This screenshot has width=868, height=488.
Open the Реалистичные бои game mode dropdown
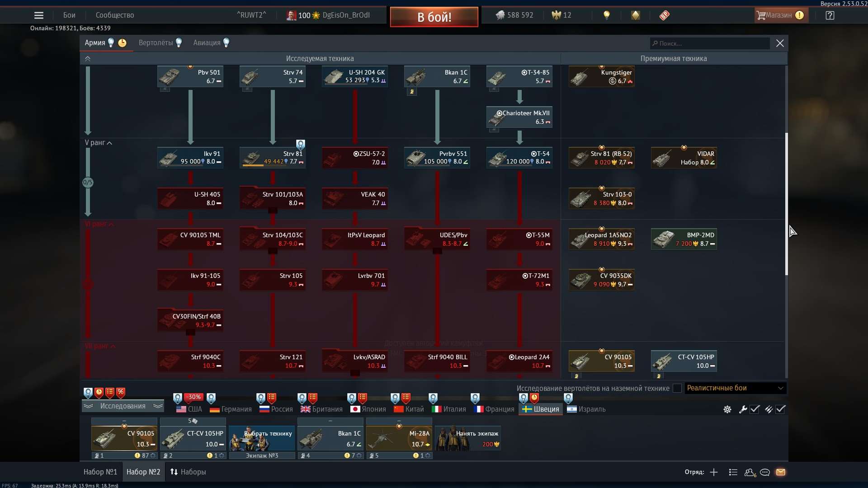point(733,388)
